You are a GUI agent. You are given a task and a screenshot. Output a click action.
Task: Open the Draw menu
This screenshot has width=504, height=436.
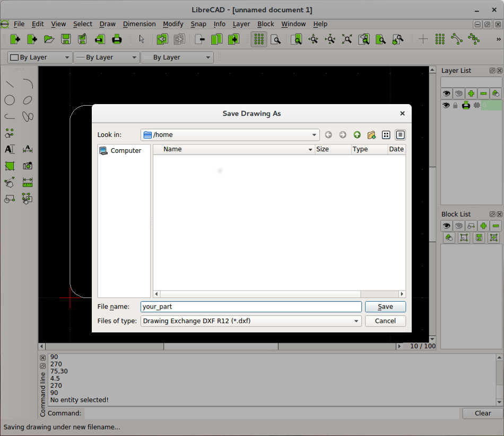107,24
